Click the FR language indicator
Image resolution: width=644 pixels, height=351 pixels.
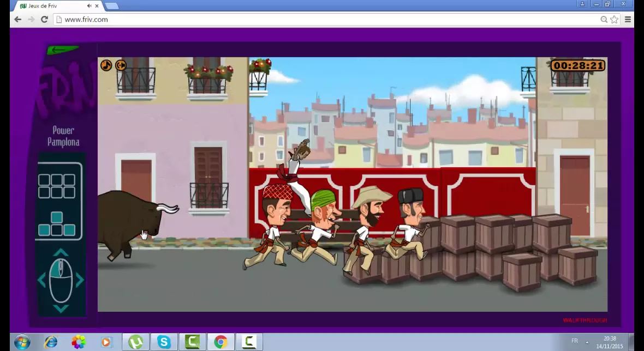575,341
